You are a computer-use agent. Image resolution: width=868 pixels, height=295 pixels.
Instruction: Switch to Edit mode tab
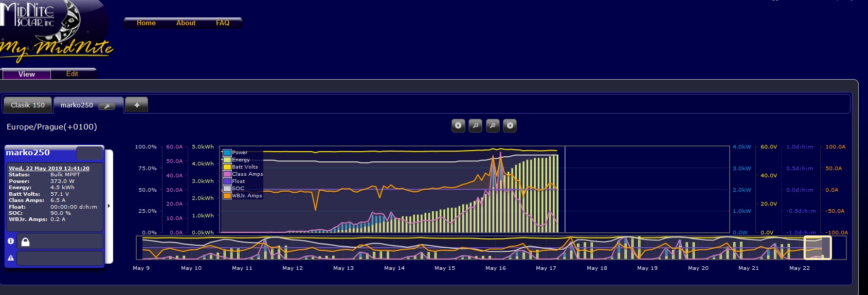pos(72,74)
